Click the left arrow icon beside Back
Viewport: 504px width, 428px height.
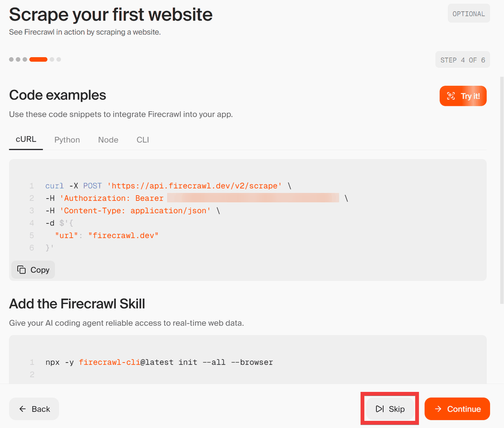tap(23, 409)
